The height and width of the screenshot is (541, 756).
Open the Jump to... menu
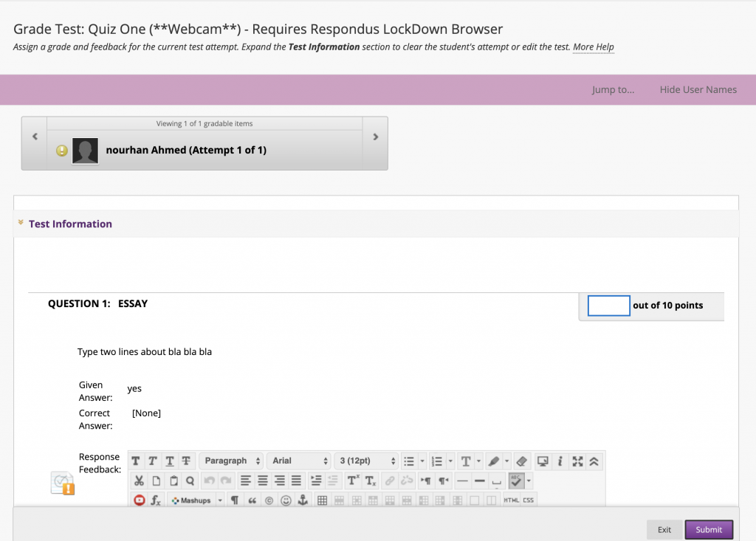coord(614,89)
